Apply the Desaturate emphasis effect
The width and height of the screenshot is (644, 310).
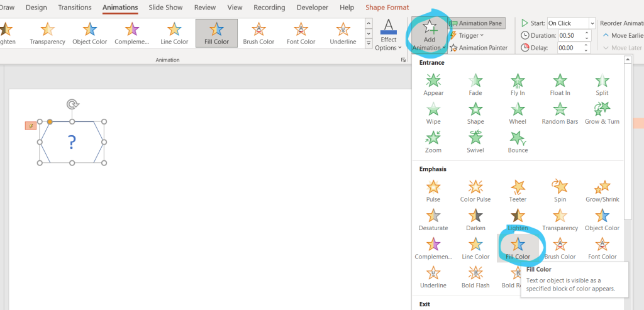click(x=433, y=219)
